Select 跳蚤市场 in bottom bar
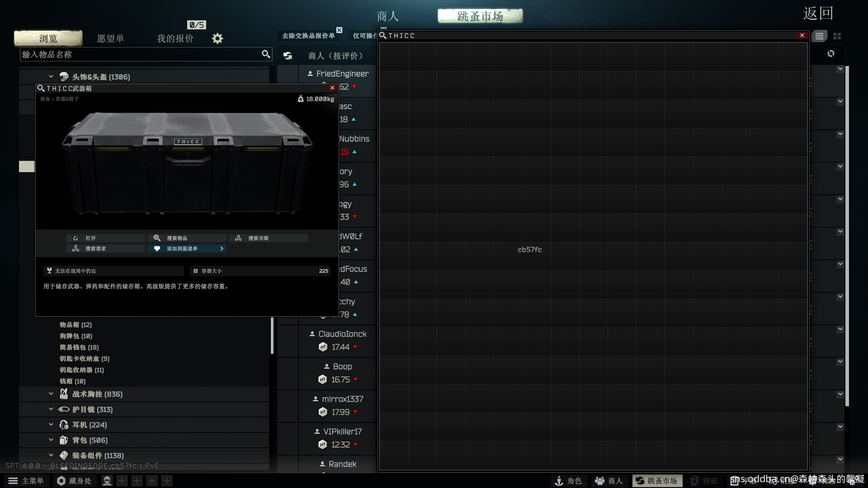The height and width of the screenshot is (488, 868). click(x=657, y=481)
